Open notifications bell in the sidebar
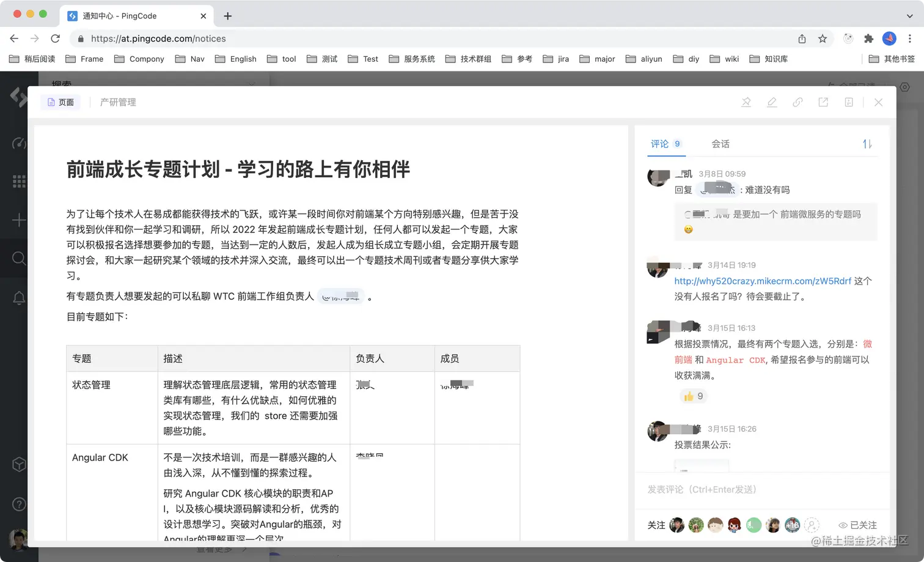This screenshot has height=562, width=924. click(19, 298)
